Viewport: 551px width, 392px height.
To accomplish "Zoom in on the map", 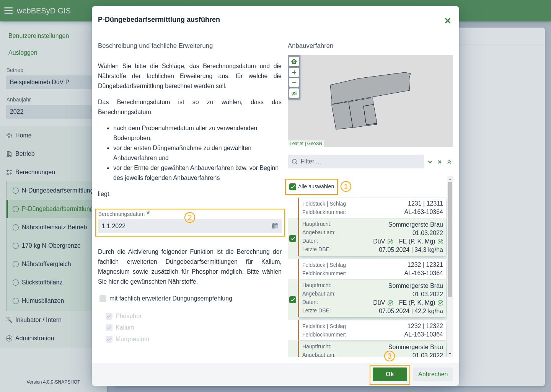I will point(294,72).
